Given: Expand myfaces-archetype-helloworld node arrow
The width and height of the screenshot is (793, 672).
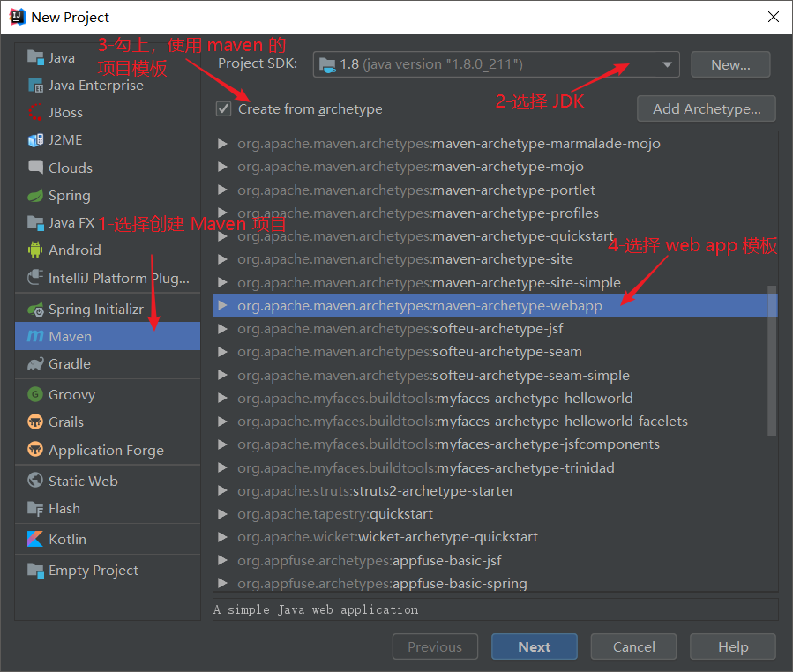Looking at the screenshot, I should tap(222, 398).
